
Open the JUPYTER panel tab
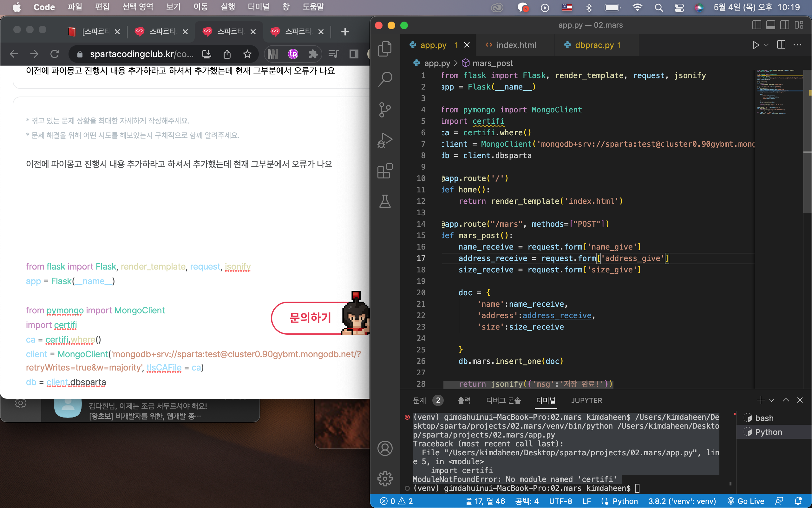pyautogui.click(x=586, y=400)
